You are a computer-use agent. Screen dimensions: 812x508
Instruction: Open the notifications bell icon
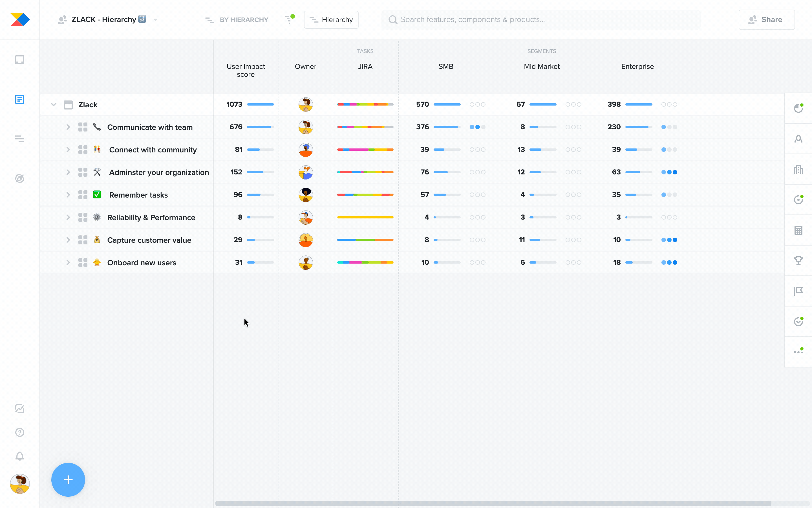coord(20,456)
